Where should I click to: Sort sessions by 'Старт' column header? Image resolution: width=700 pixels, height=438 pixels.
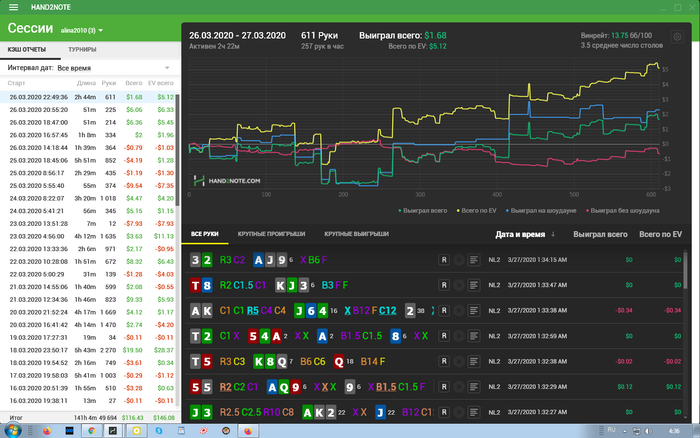(17, 83)
